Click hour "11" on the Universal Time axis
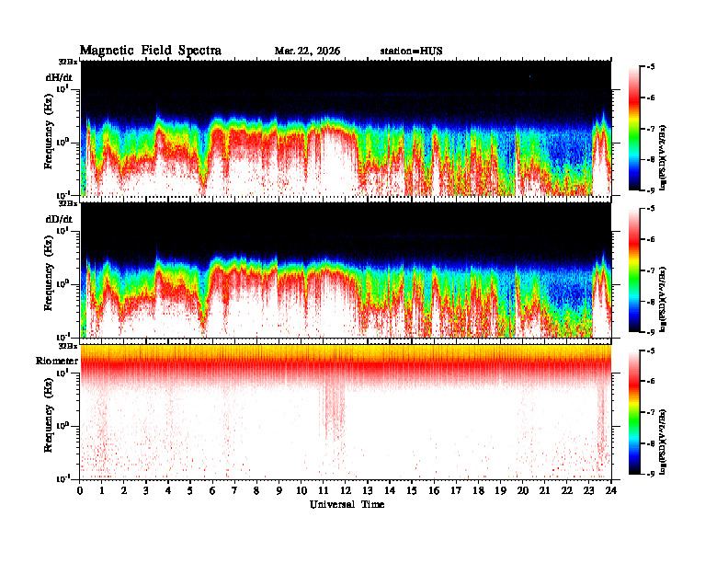728x563 pixels. 324,490
